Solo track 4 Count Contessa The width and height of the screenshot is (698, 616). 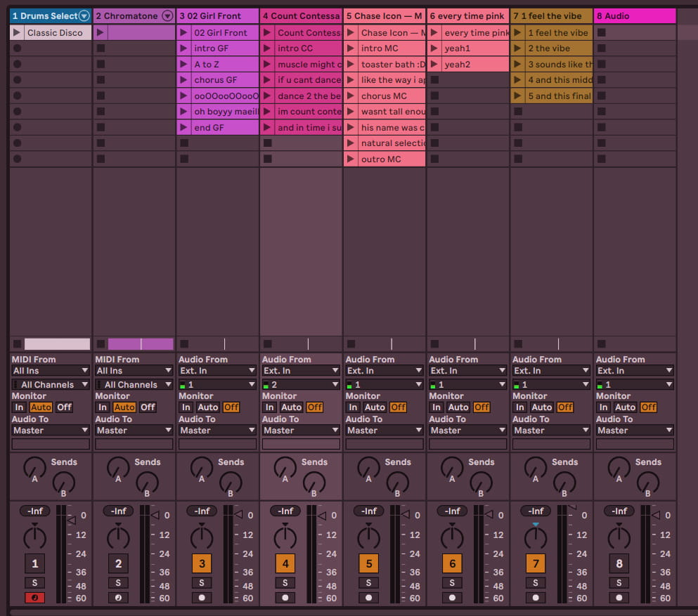pyautogui.click(x=285, y=583)
